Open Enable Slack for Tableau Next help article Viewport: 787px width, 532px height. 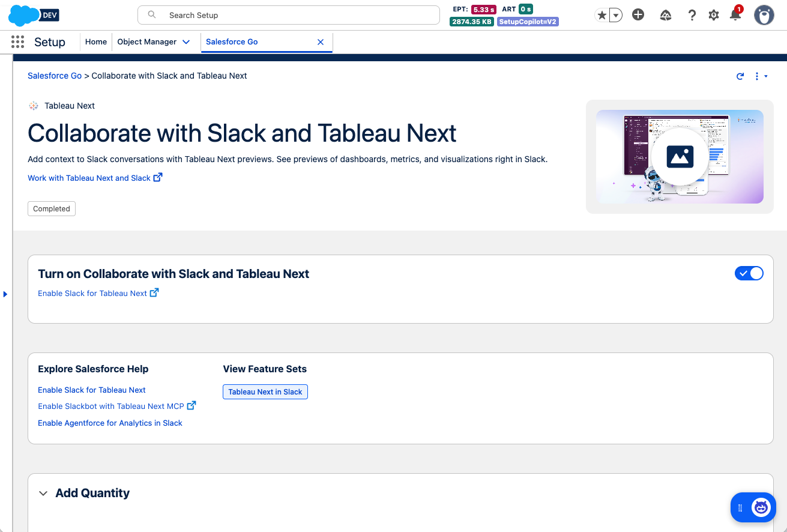tap(92, 390)
